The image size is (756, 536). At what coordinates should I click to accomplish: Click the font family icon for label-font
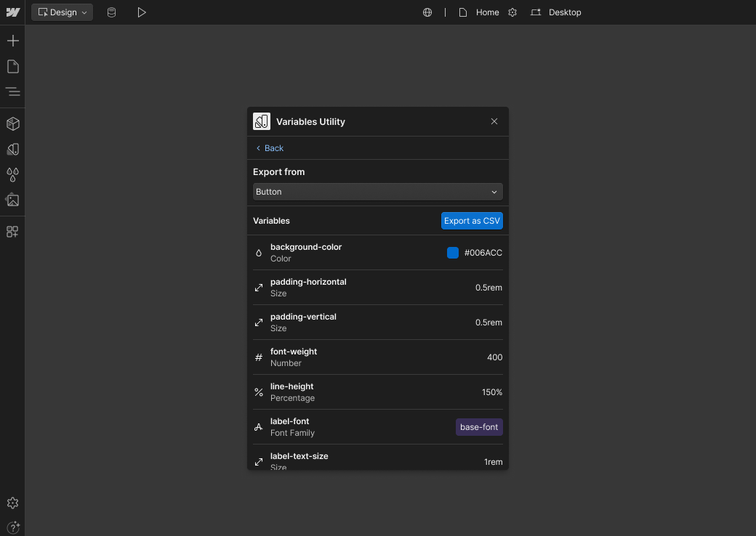tap(259, 427)
